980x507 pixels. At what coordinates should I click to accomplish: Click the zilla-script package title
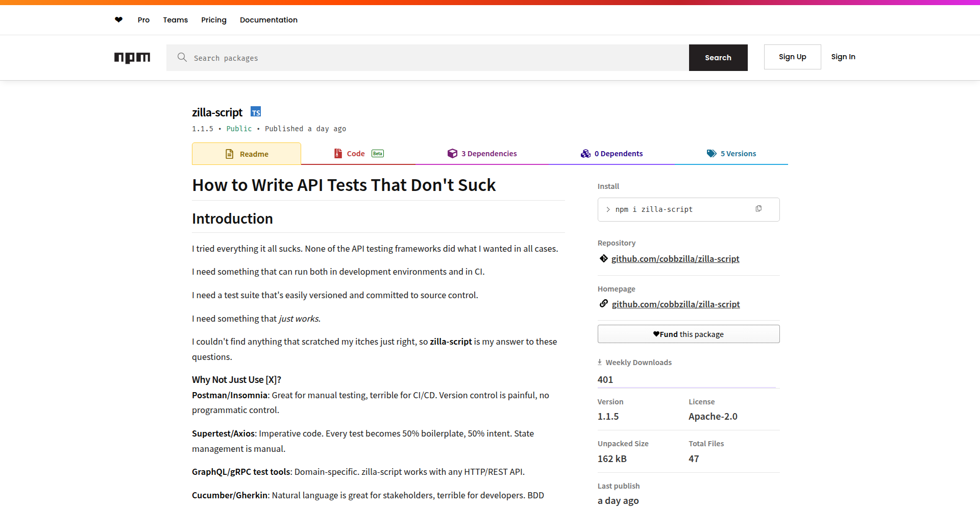(x=217, y=112)
